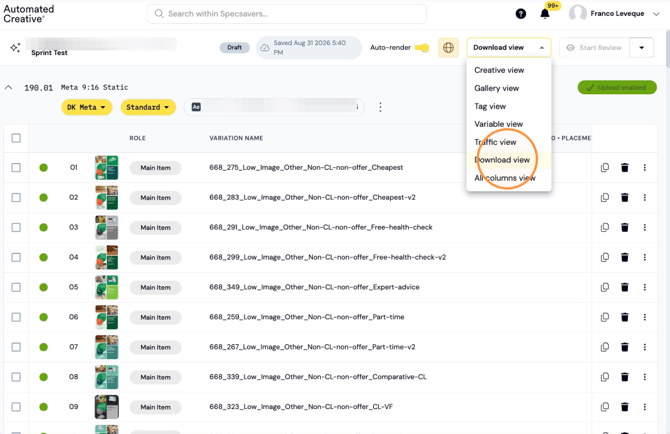Toggle the Auto-render switch
This screenshot has width=670, height=434.
tap(422, 47)
